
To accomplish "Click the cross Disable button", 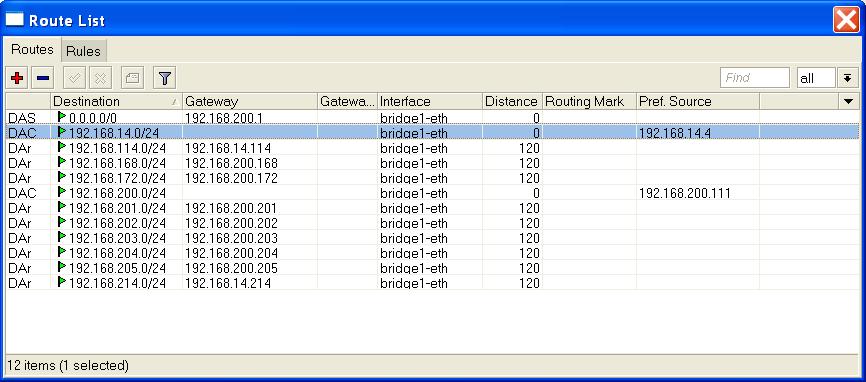I will (100, 78).
